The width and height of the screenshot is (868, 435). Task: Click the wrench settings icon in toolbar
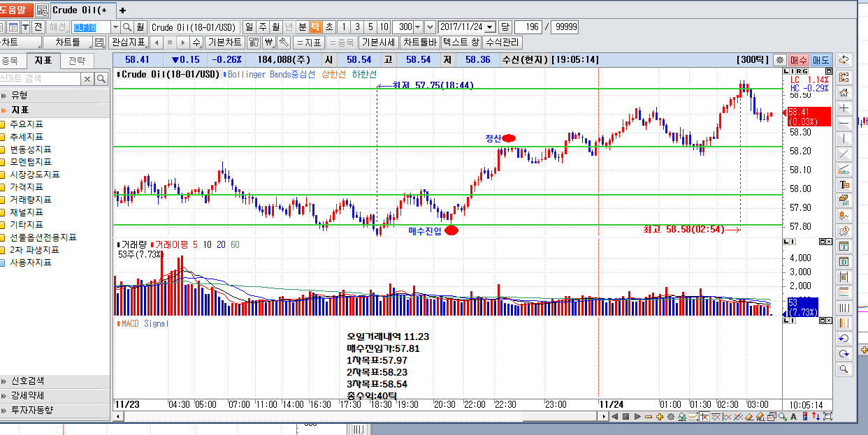tap(284, 43)
